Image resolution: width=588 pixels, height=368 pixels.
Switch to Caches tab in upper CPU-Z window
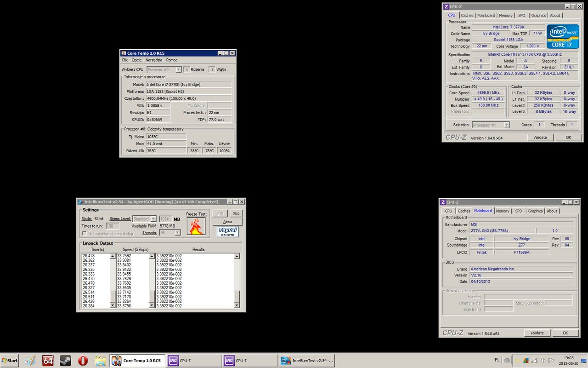pyautogui.click(x=467, y=15)
